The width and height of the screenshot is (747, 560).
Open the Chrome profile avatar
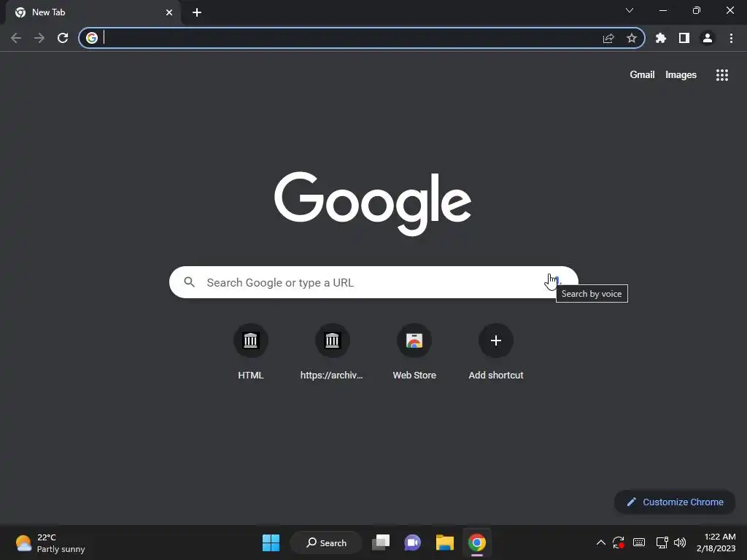pyautogui.click(x=708, y=38)
